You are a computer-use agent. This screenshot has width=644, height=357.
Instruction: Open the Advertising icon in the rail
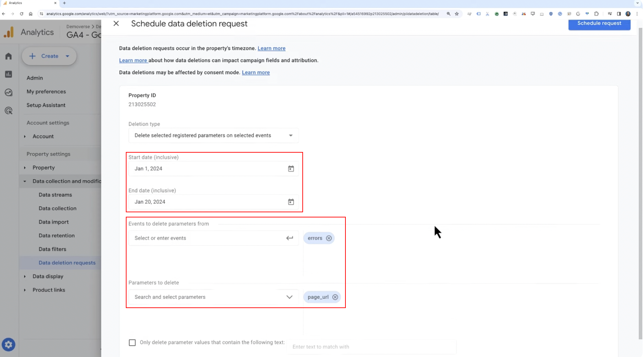(9, 111)
